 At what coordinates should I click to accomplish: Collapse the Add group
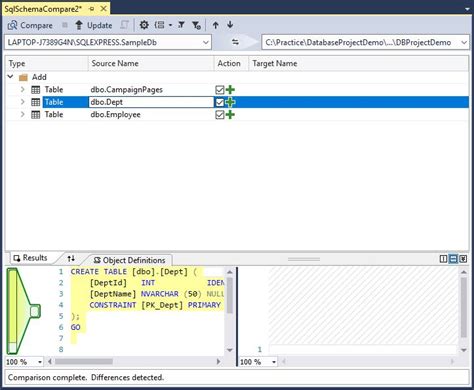click(10, 77)
